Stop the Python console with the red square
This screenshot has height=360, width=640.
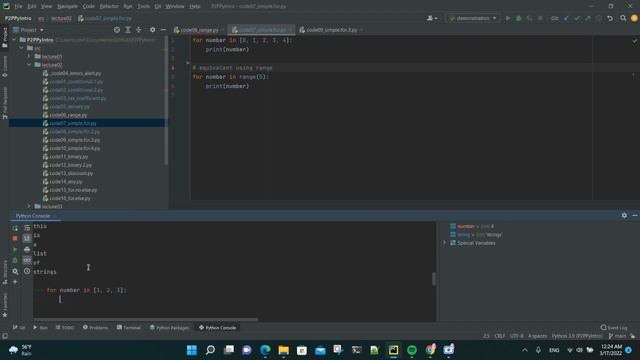(15, 238)
